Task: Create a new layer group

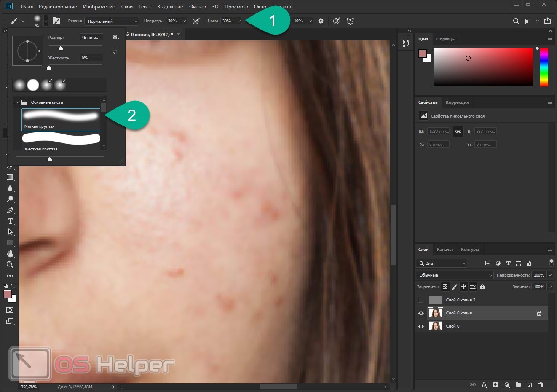Action: [518, 384]
